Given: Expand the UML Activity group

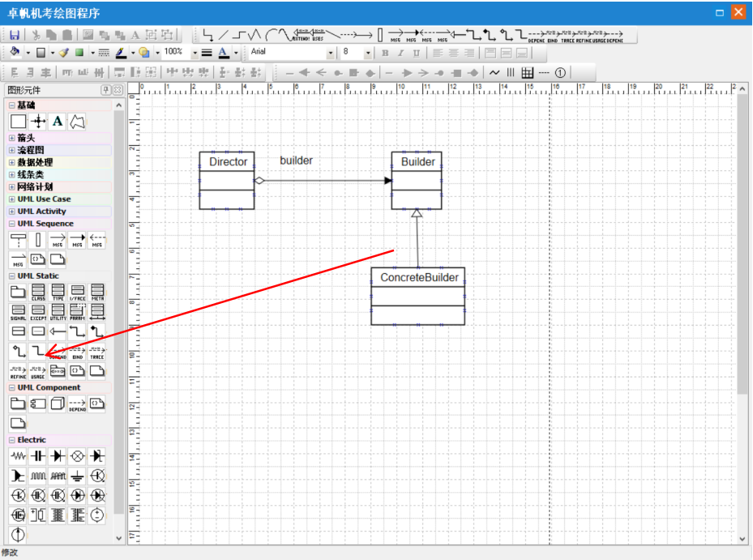Looking at the screenshot, I should (12, 212).
